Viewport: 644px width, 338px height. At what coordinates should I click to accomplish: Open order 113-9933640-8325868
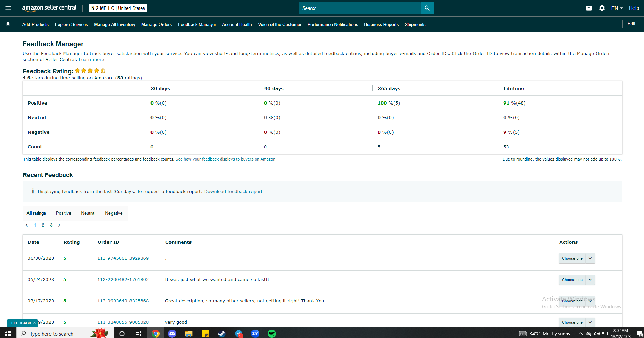(x=123, y=301)
